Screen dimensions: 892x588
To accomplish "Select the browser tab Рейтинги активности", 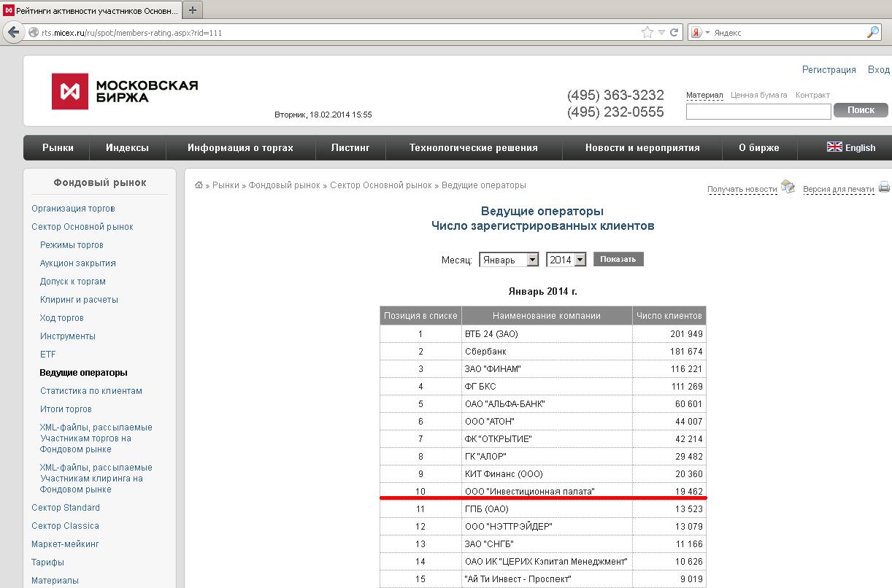I will (x=90, y=10).
